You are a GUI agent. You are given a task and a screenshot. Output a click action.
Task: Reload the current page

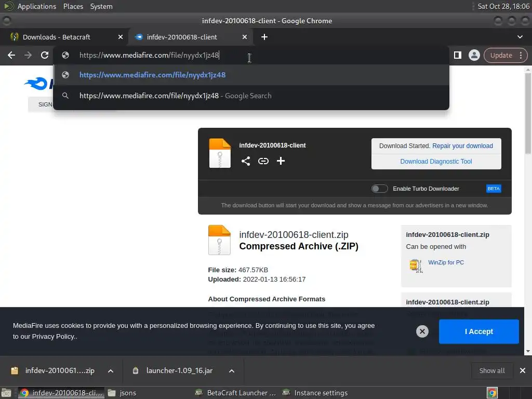(45, 55)
